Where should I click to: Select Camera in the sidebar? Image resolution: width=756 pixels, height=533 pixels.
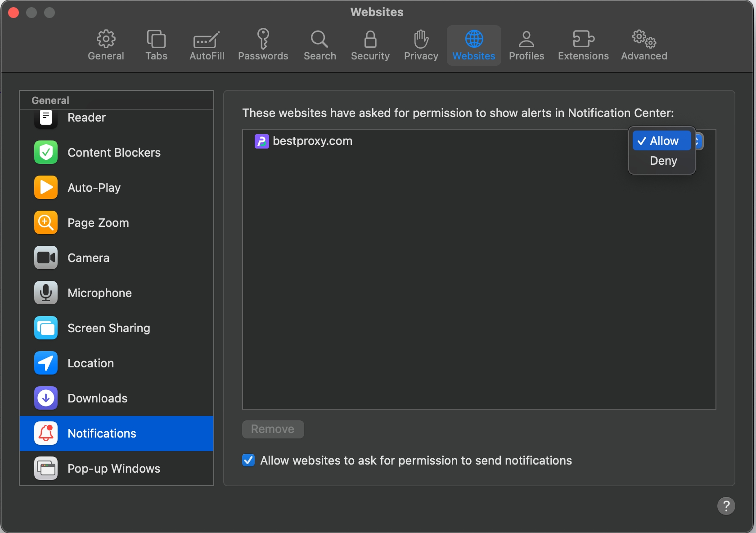[117, 258]
